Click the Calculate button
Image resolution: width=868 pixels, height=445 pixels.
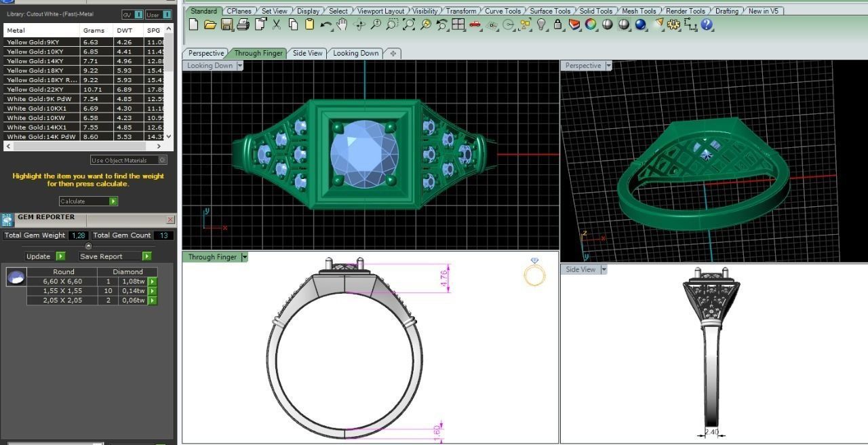coord(88,201)
